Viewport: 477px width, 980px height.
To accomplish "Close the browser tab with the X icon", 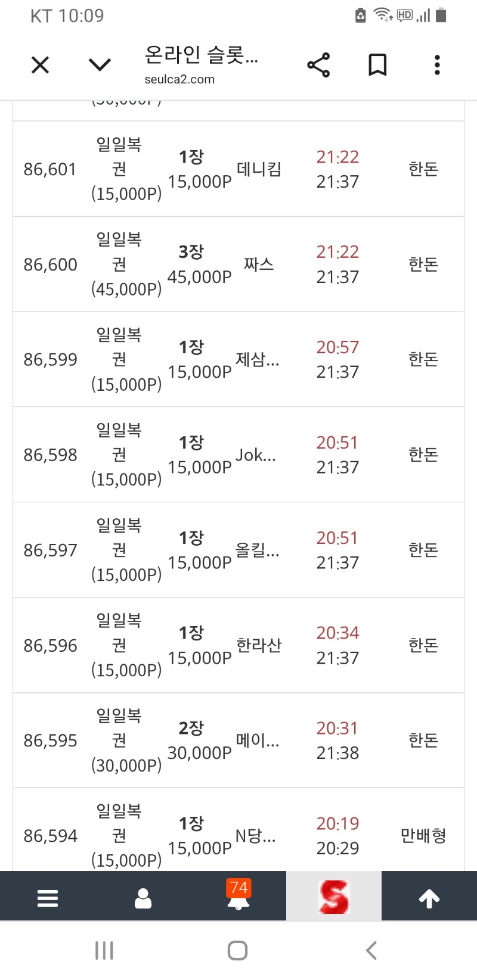I will (x=40, y=64).
